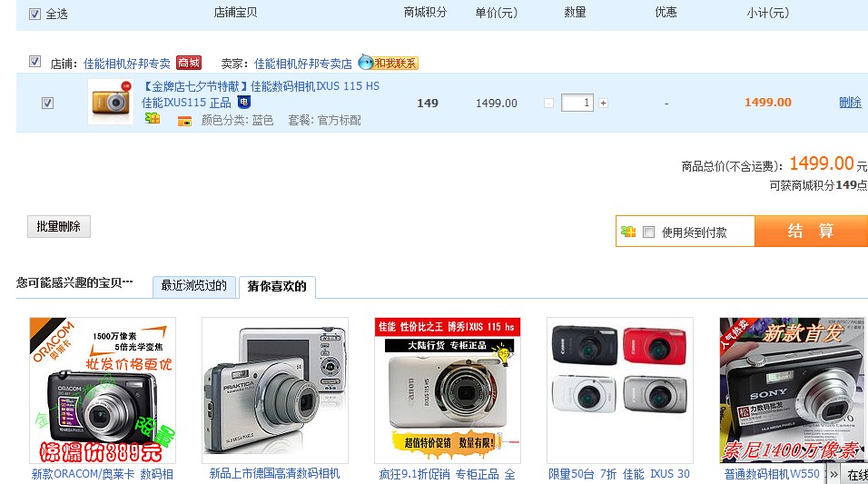
Task: Click the 商城积分 column header
Action: pyautogui.click(x=425, y=12)
